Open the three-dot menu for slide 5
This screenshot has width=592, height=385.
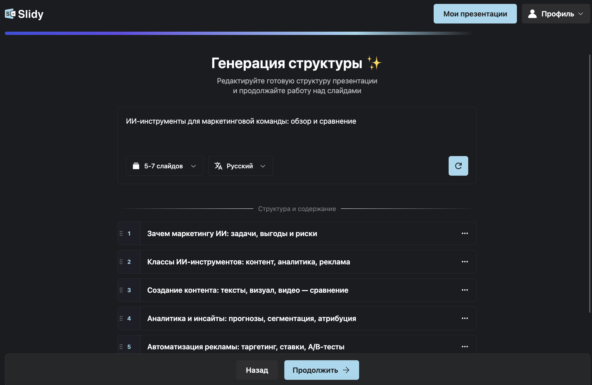tap(465, 346)
